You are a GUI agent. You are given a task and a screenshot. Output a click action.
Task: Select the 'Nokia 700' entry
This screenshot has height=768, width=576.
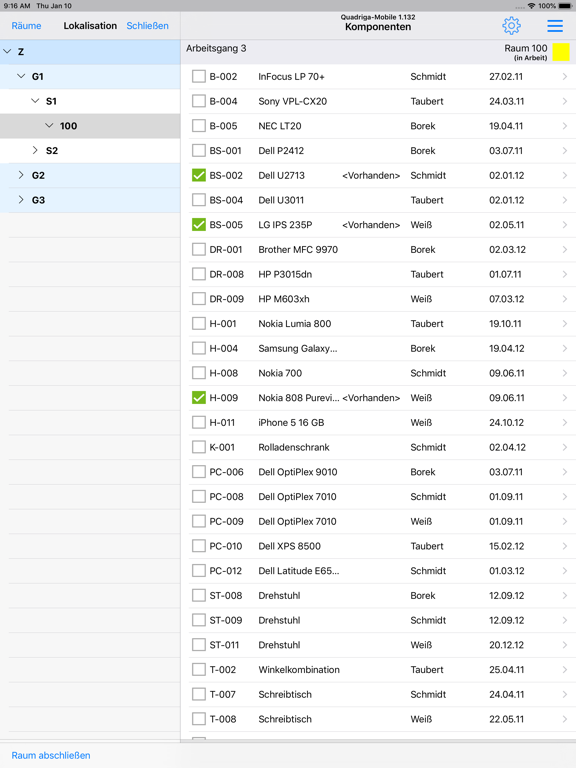(280, 373)
